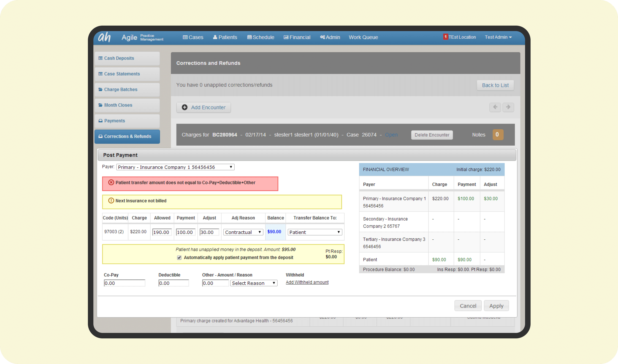This screenshot has height=364, width=618.
Task: Open the Admin menu
Action: click(x=330, y=37)
